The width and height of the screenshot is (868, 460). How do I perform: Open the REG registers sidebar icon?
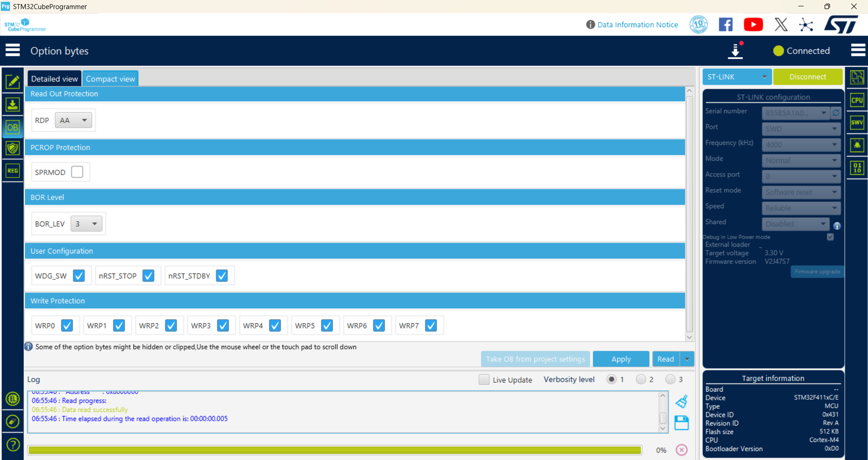13,171
